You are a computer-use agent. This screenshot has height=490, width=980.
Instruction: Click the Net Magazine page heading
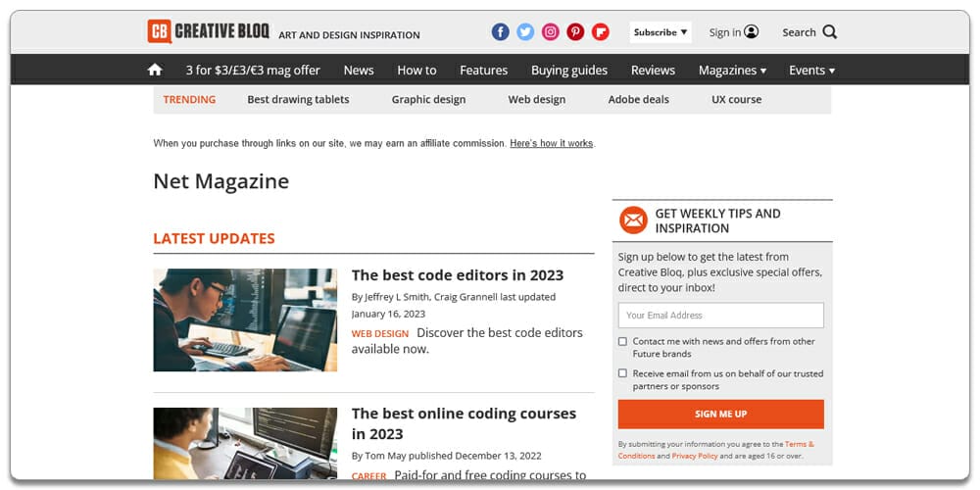[221, 181]
